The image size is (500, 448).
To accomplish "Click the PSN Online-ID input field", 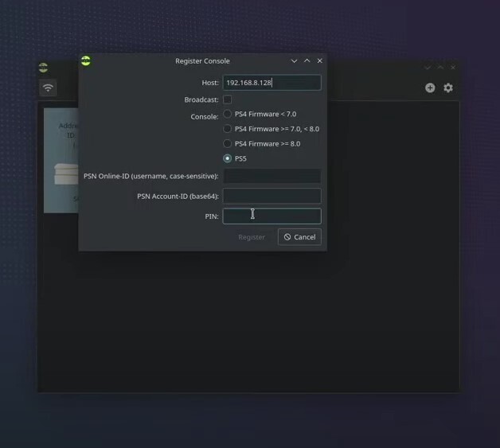I will click(x=271, y=176).
